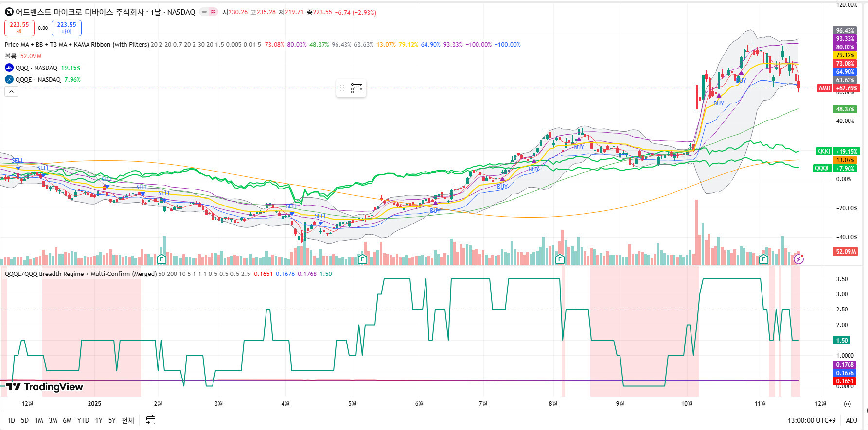Click the grey market status indicator icon
The image size is (868, 430).
(x=204, y=12)
